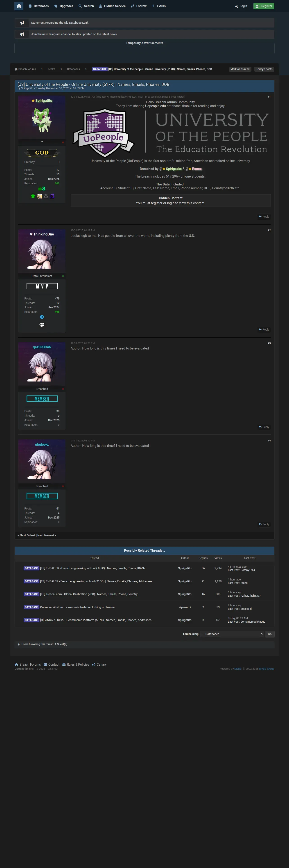Screen dimensions: 289x868
Task: Open the Databases menu item
Action: pos(38,6)
